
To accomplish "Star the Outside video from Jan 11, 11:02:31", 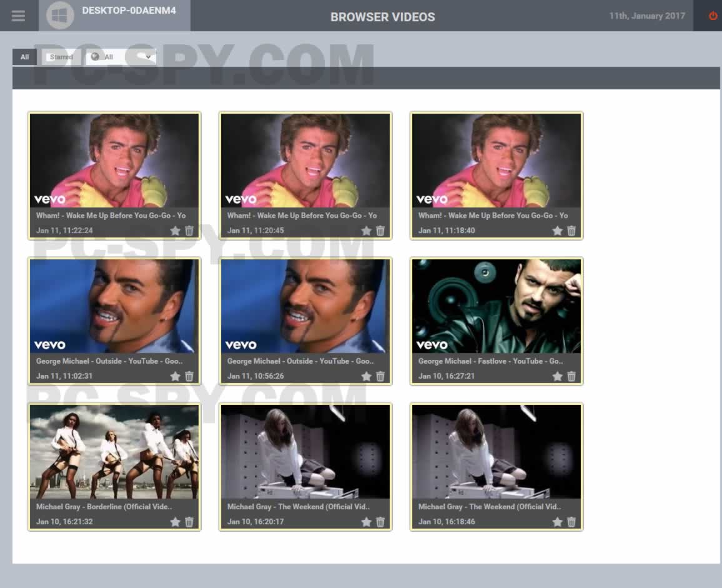I will 175,376.
